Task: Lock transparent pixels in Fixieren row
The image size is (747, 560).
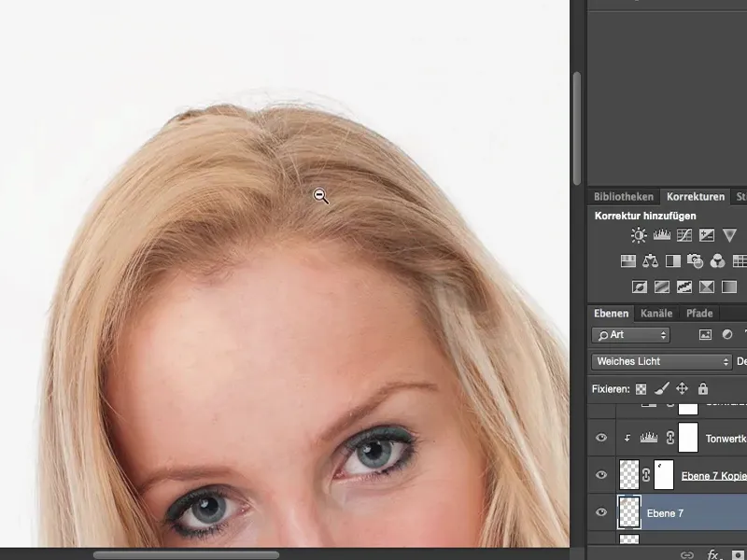Action: (641, 389)
